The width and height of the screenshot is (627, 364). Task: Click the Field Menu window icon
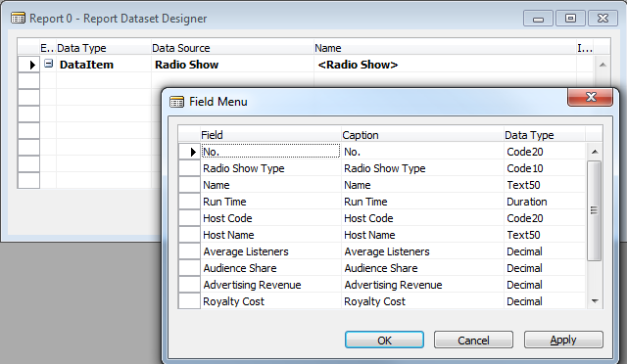176,102
